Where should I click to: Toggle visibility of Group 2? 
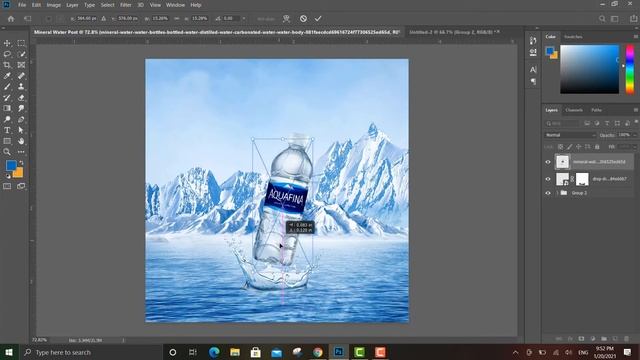pyautogui.click(x=548, y=193)
